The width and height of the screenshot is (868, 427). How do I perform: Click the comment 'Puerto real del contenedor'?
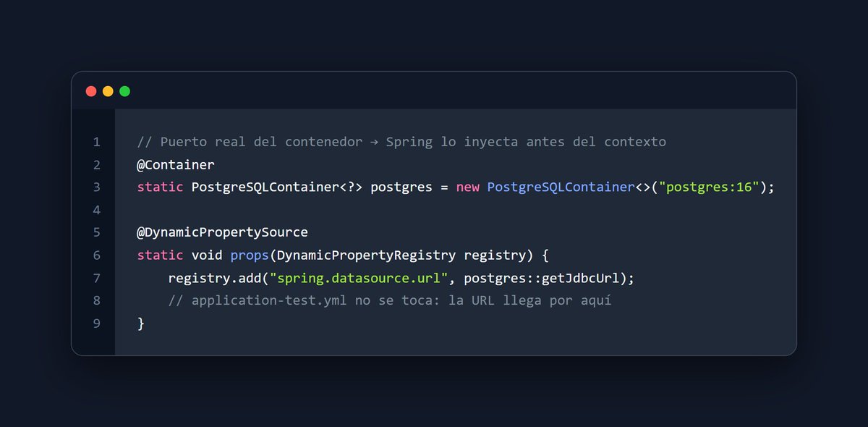pyautogui.click(x=261, y=142)
